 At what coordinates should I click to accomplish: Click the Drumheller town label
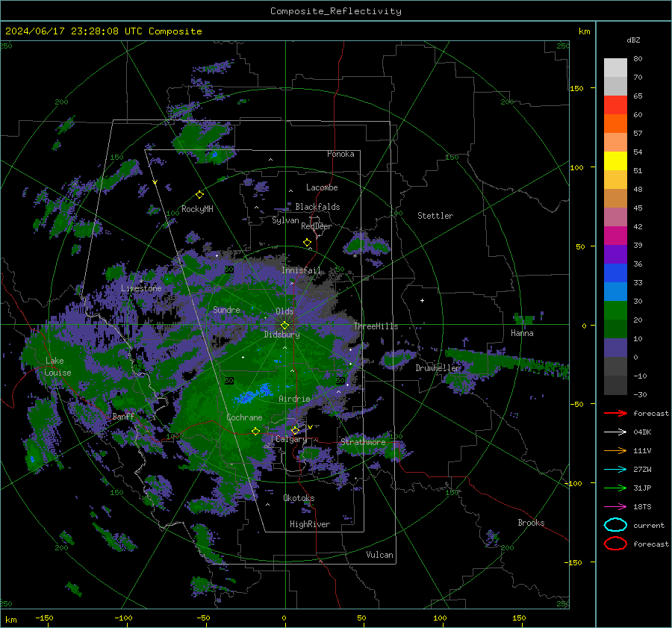coord(438,368)
